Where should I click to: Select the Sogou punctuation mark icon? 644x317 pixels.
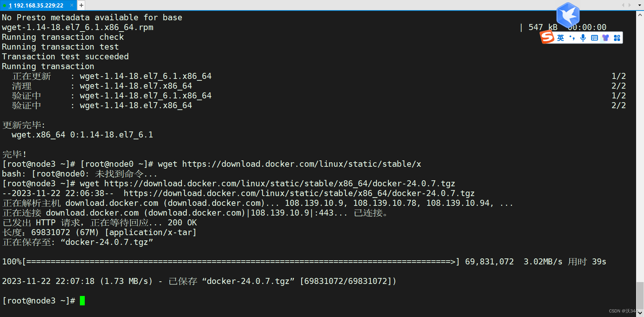point(572,37)
